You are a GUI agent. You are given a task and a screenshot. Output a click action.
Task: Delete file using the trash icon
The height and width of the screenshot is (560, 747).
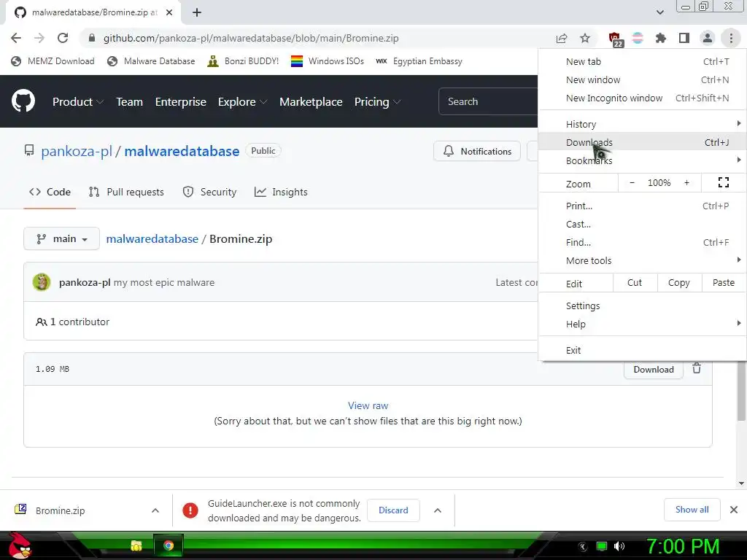697,368
